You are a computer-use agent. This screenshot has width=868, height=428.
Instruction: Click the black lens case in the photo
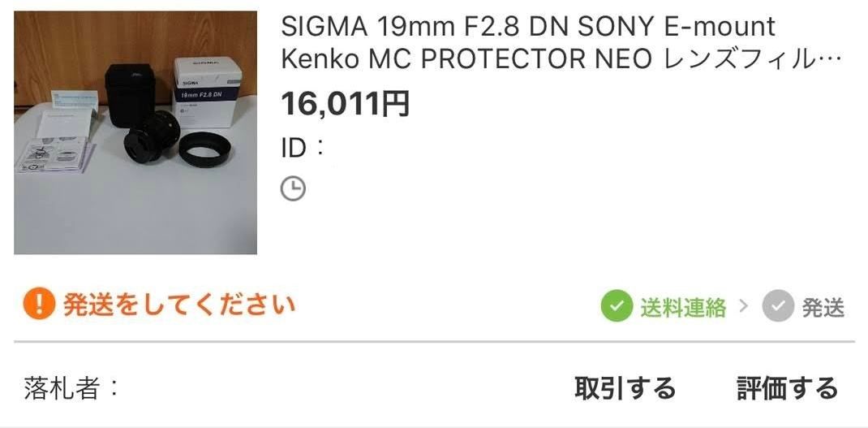pyautogui.click(x=128, y=95)
